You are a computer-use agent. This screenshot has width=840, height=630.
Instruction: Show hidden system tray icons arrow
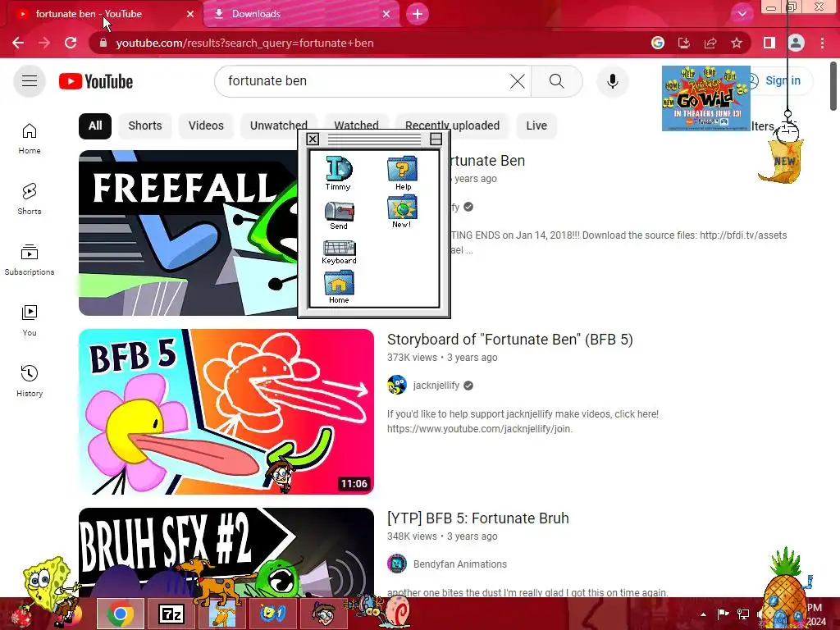pos(703,614)
